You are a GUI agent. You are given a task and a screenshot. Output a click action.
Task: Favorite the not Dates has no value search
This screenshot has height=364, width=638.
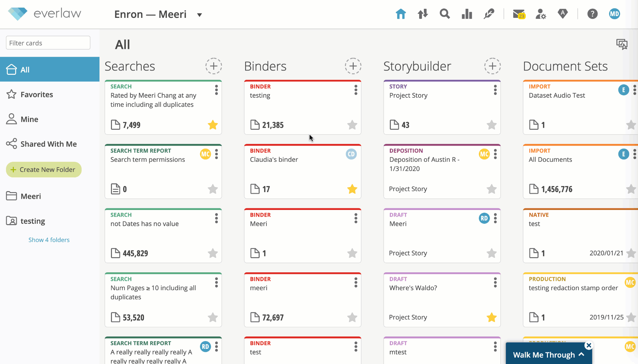point(213,253)
